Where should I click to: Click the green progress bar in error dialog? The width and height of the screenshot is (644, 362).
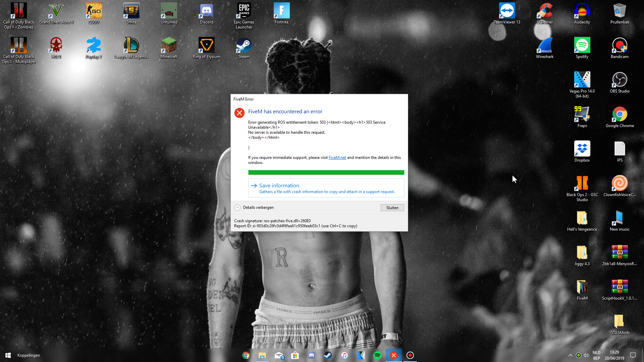point(326,172)
